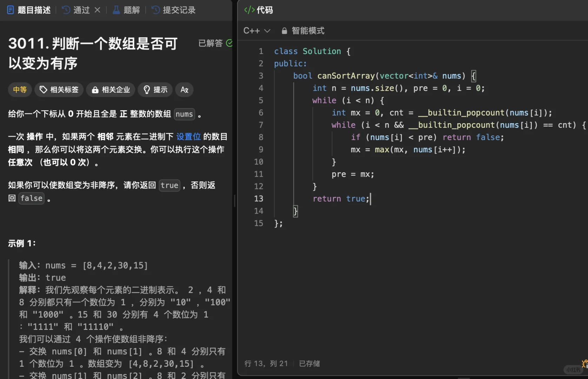Screen dimensions: 588x379
Task: Click the 已存储 status text
Action: pyautogui.click(x=309, y=364)
